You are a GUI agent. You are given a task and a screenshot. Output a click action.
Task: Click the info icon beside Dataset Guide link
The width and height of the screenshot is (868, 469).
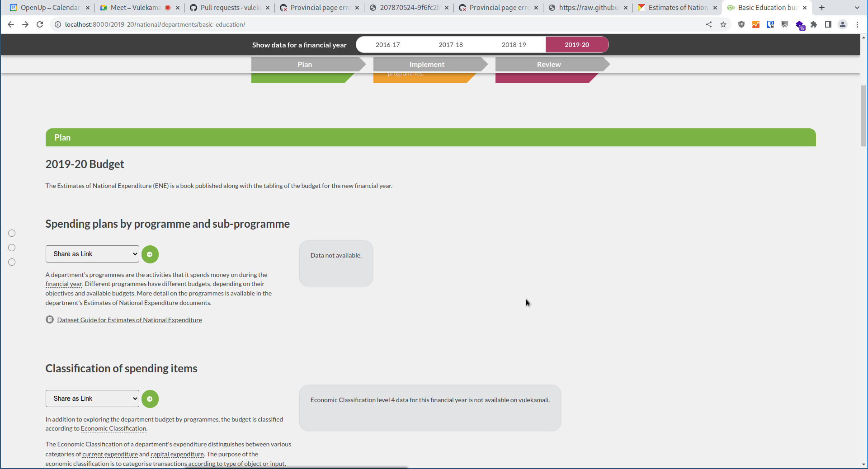coord(50,320)
